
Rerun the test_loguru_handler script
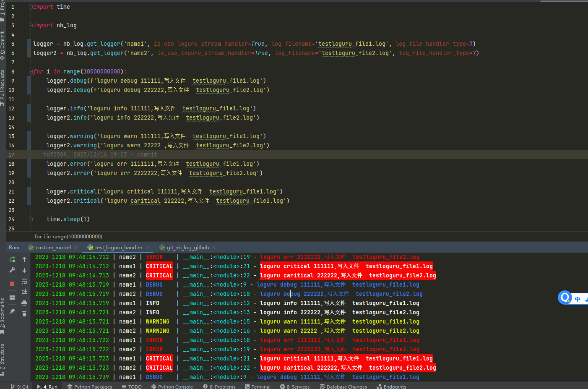tap(12, 259)
